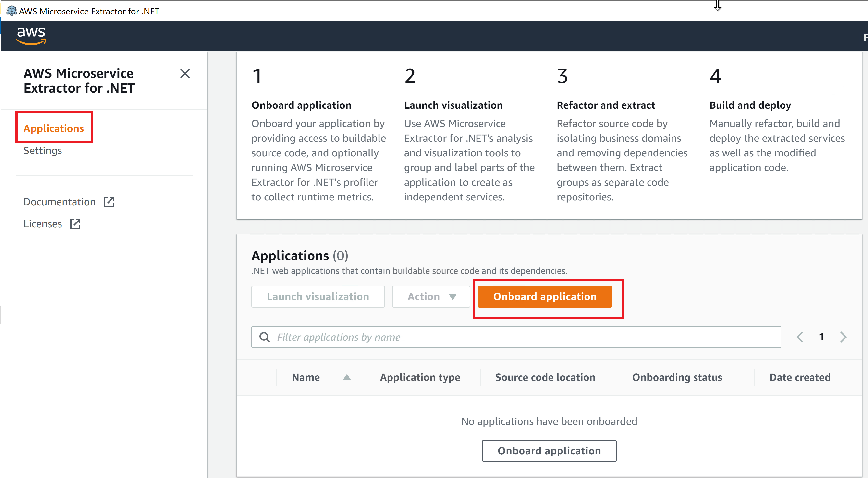Select Applications in the sidebar
The width and height of the screenshot is (868, 478).
point(54,128)
